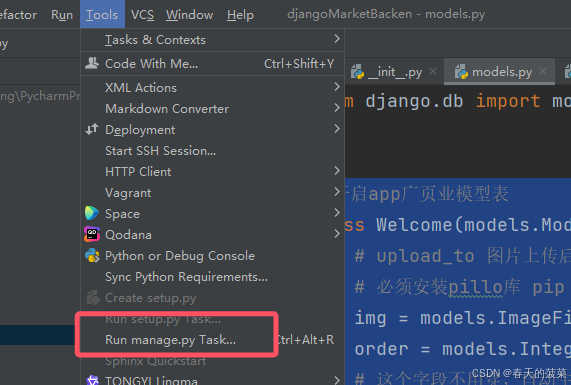Select Create setup.py entry
571x385 pixels.
click(x=212, y=298)
